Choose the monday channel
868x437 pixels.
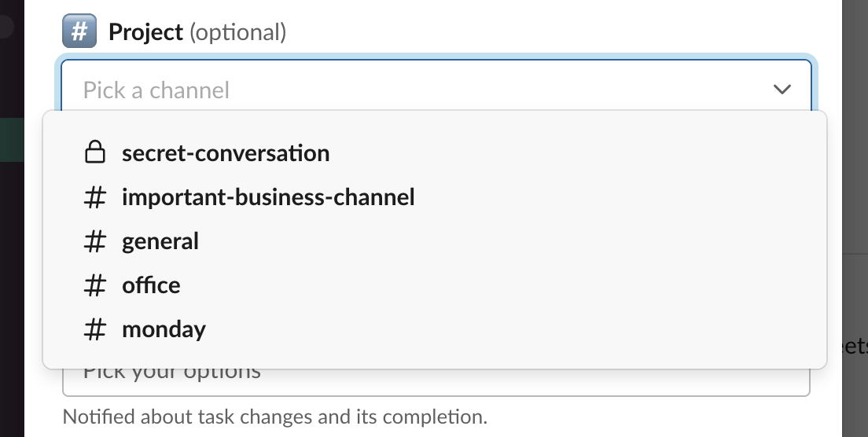(164, 329)
